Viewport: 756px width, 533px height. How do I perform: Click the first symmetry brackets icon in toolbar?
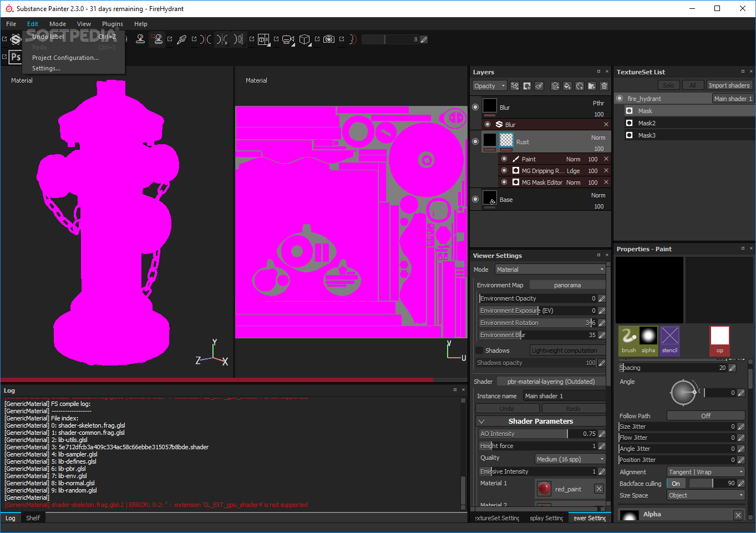[x=205, y=39]
